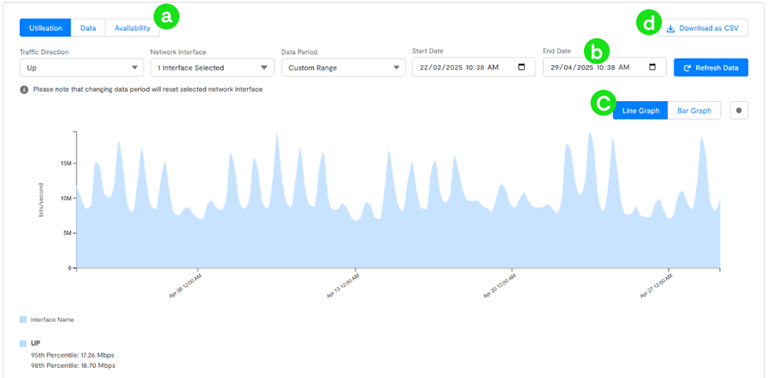Click the Refresh Data button

click(711, 68)
